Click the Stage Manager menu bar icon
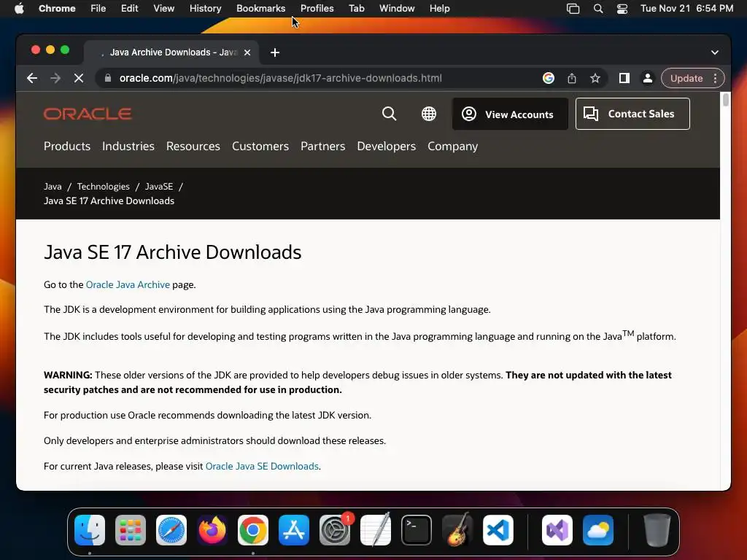747x560 pixels. pyautogui.click(x=573, y=9)
